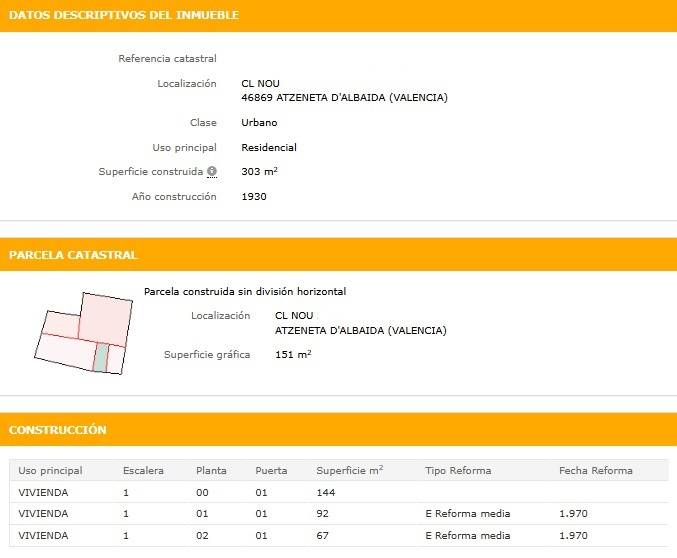Click the Superficie construida label
Image resolution: width=677 pixels, height=558 pixels.
pos(151,172)
